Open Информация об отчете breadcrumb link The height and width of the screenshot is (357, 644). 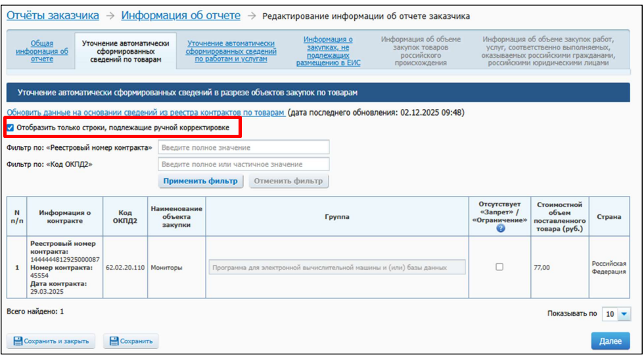(181, 16)
